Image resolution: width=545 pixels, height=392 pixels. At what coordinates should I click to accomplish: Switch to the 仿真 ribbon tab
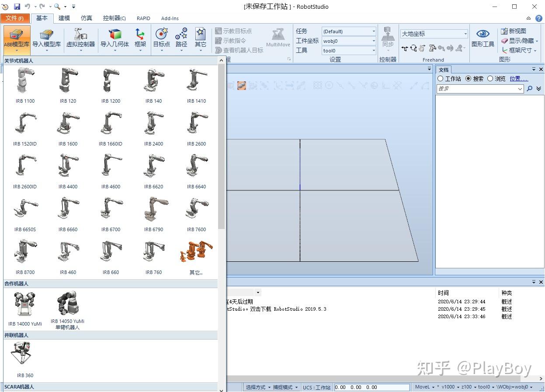(86, 18)
